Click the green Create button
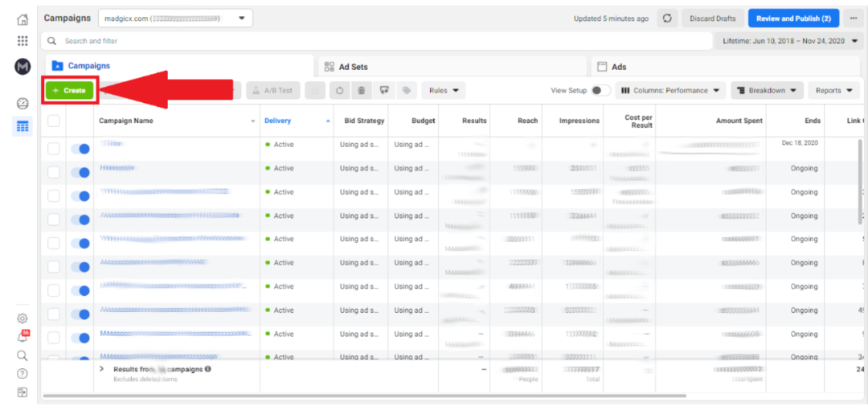Viewport: 868px width, 406px height. click(x=69, y=91)
